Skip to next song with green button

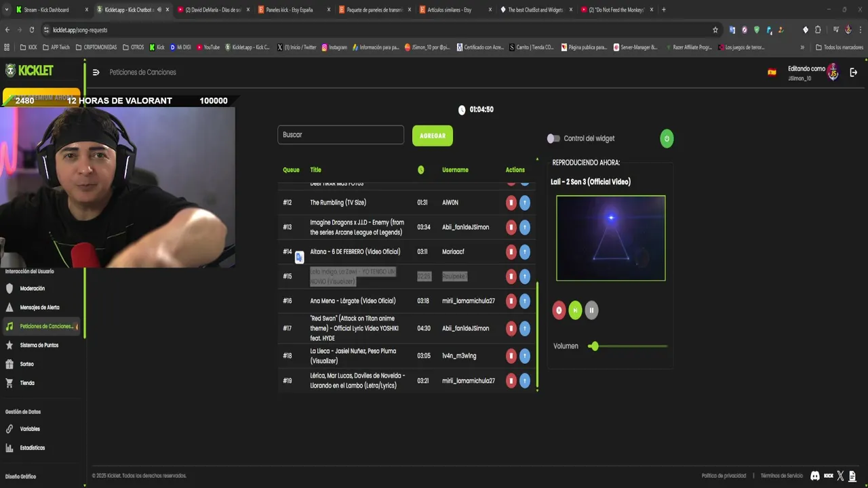click(575, 310)
